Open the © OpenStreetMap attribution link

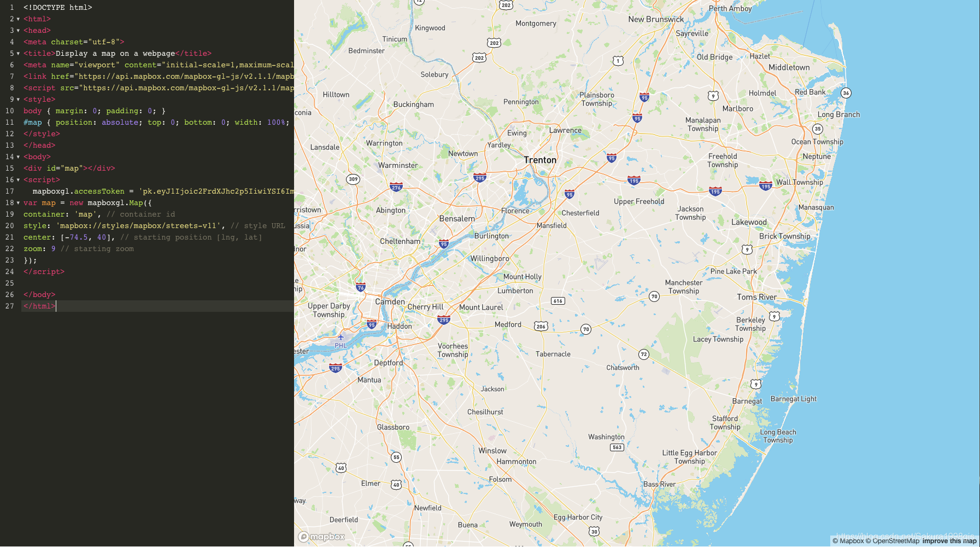pyautogui.click(x=893, y=541)
